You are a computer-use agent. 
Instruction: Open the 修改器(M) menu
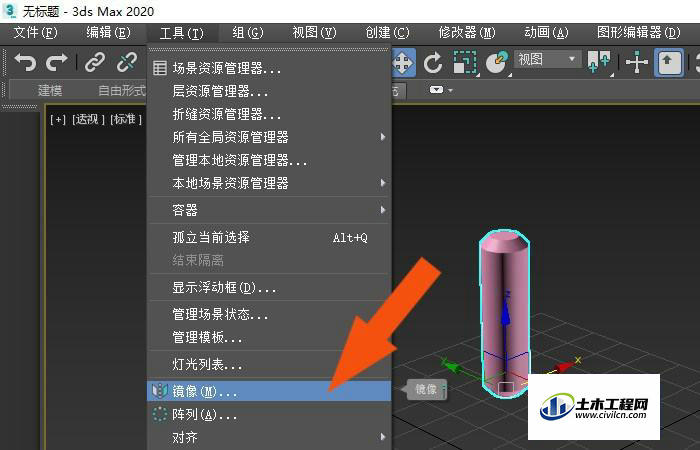click(467, 33)
